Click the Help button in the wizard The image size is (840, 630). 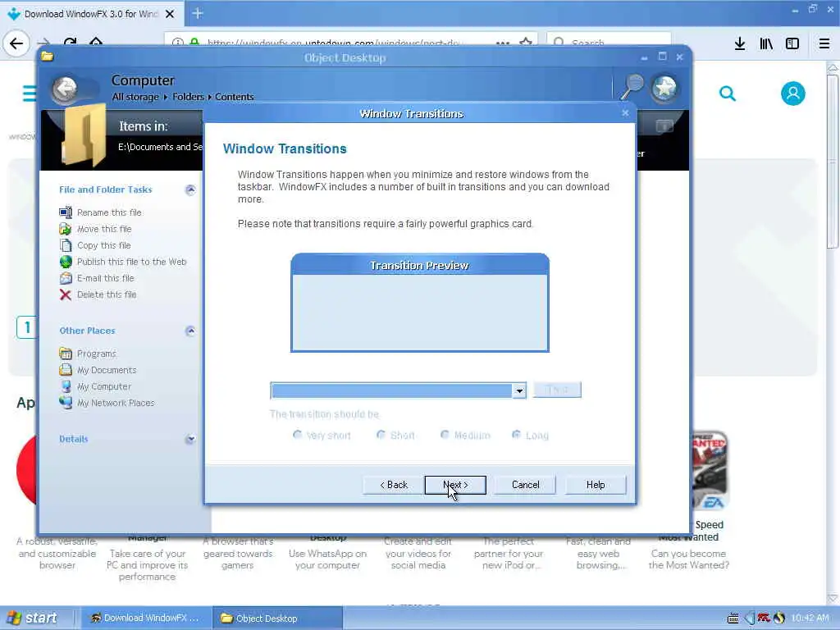click(596, 485)
